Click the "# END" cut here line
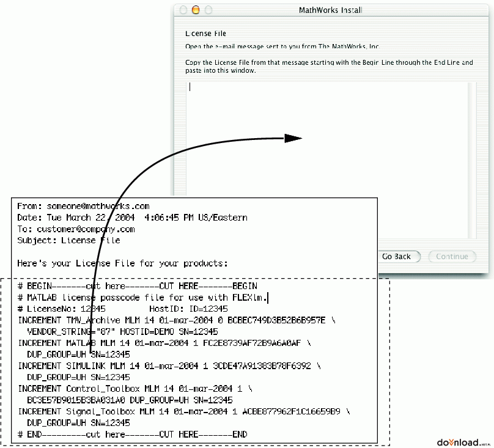494x448 pixels. click(132, 435)
